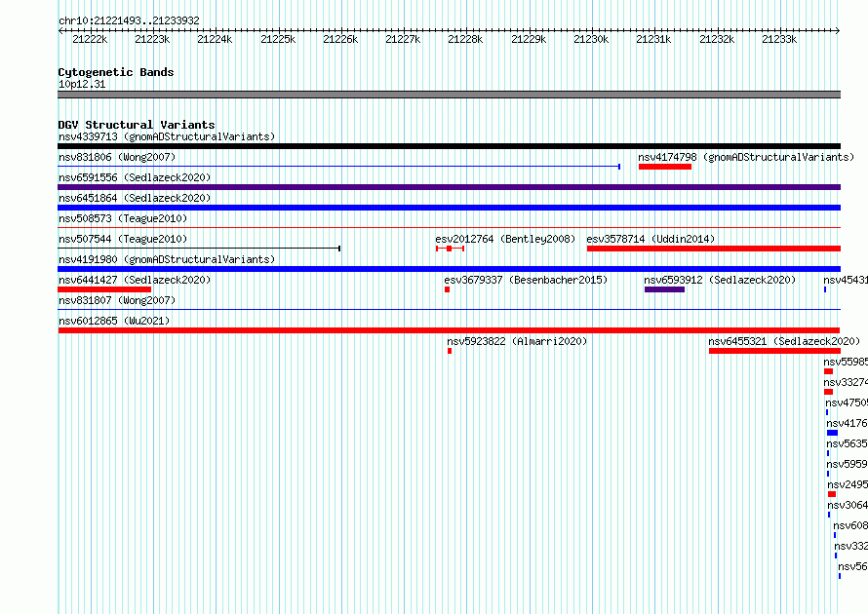The height and width of the screenshot is (614, 868).
Task: Open the truncated nsv2495 variant label
Action: tap(848, 484)
